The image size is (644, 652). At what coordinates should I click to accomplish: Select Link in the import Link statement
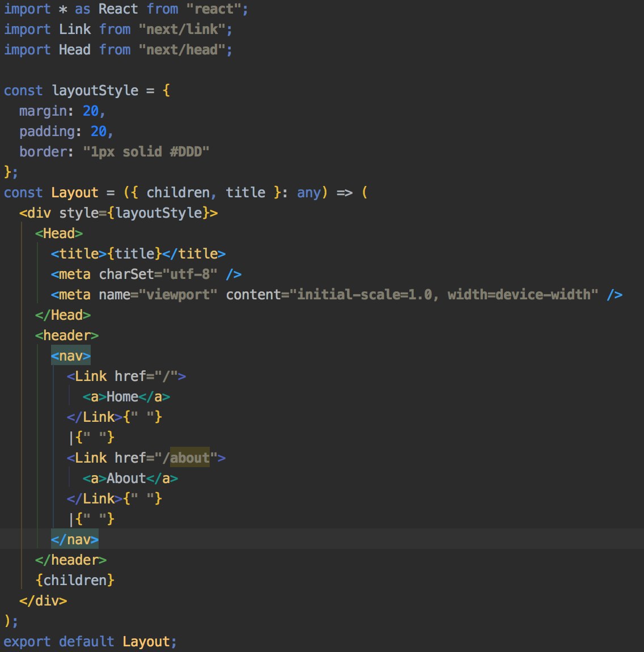pos(75,29)
